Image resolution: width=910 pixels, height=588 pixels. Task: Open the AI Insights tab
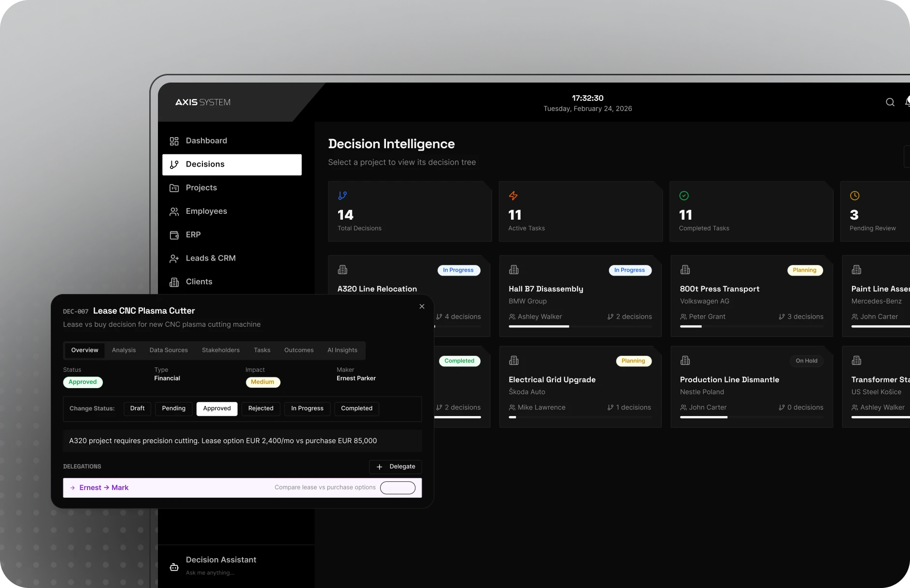click(x=342, y=350)
